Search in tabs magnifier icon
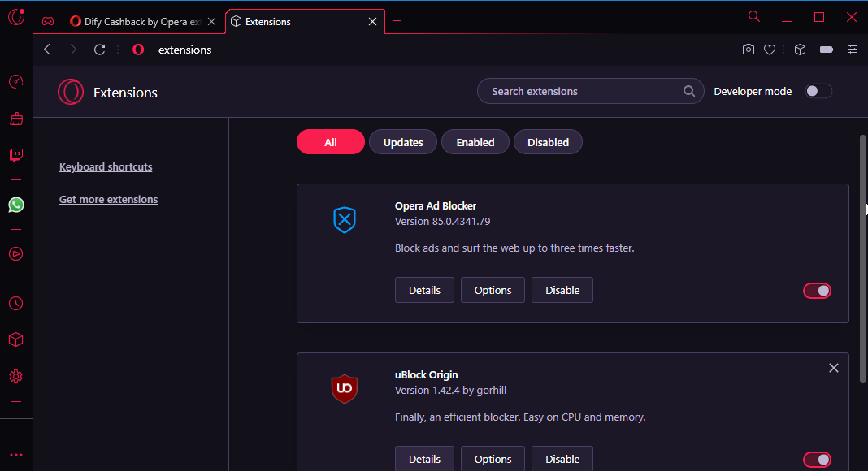This screenshot has height=471, width=868. [754, 16]
